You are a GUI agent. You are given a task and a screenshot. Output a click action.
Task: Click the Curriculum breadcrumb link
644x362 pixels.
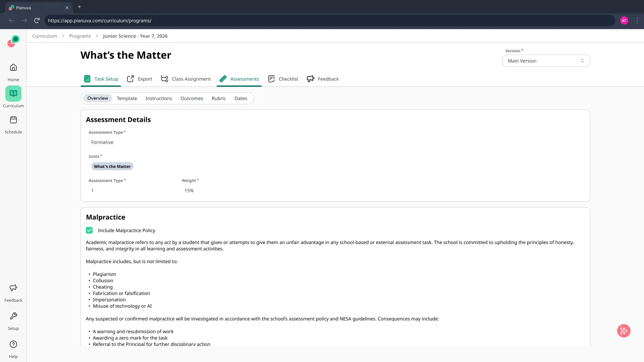(x=45, y=36)
